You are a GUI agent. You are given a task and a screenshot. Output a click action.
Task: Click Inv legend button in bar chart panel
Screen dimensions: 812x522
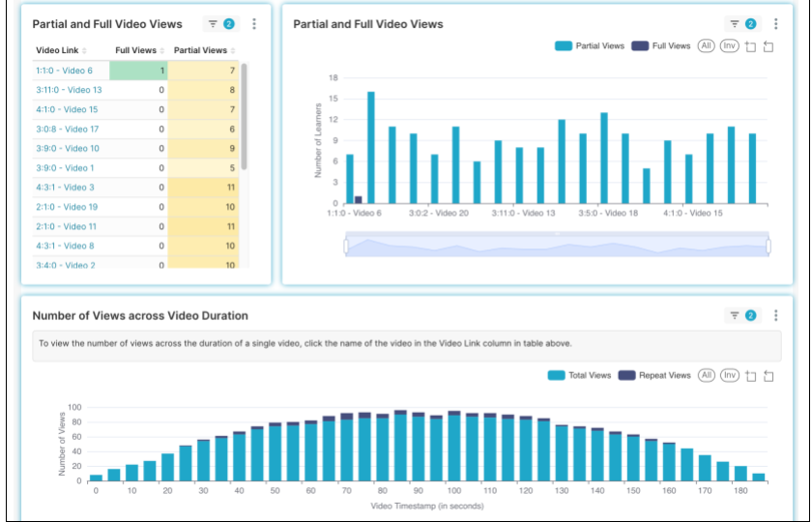tap(729, 46)
